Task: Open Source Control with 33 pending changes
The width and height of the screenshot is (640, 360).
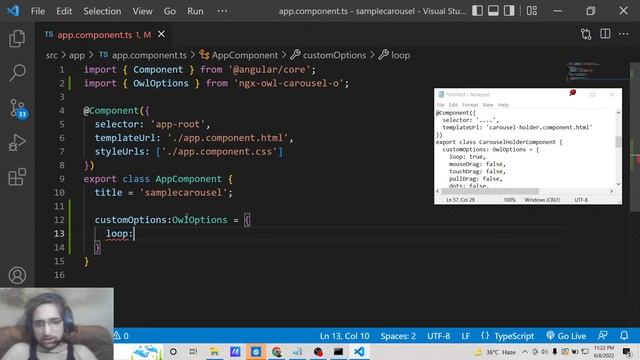Action: [x=18, y=109]
